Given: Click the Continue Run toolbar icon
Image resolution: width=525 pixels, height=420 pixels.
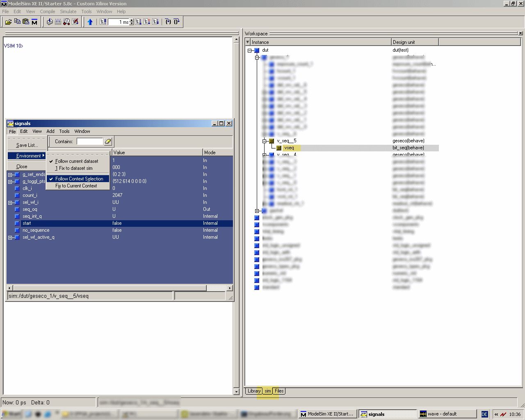Looking at the screenshot, I should click(147, 22).
